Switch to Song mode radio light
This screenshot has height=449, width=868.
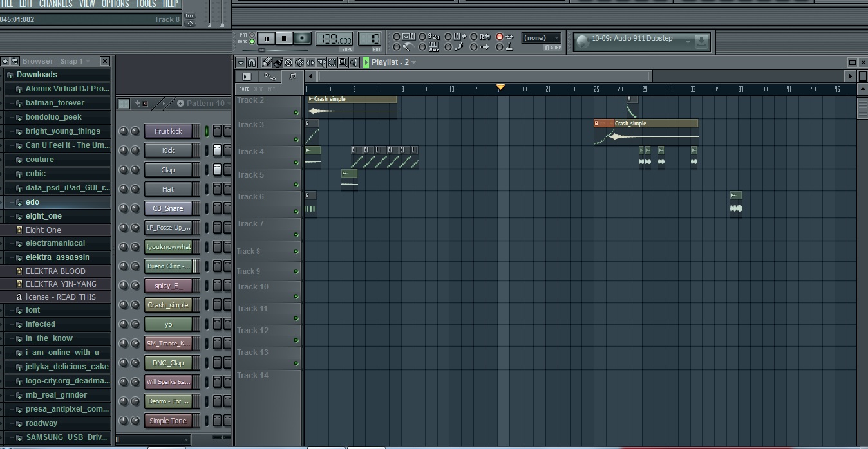pyautogui.click(x=252, y=42)
